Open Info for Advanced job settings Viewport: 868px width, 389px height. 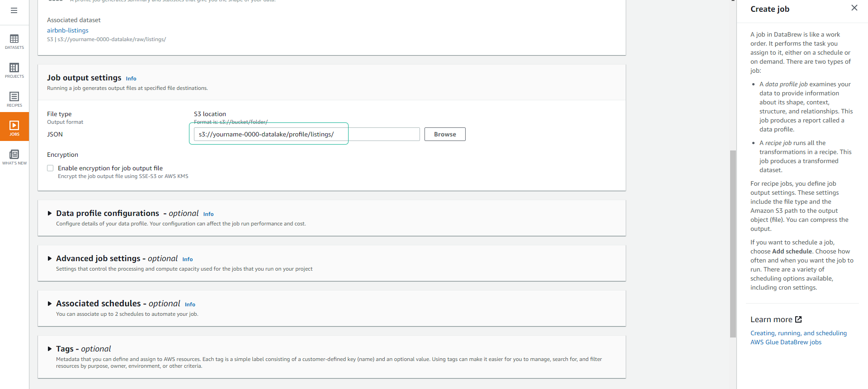pyautogui.click(x=188, y=259)
